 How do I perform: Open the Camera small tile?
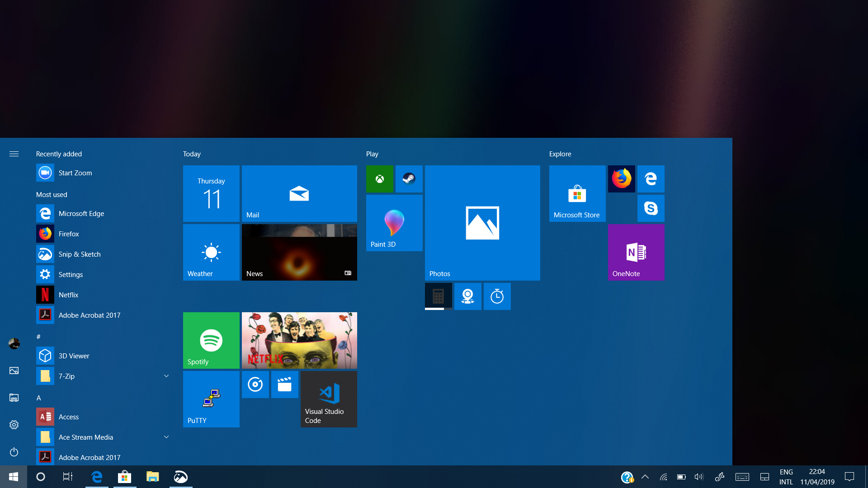[x=468, y=296]
